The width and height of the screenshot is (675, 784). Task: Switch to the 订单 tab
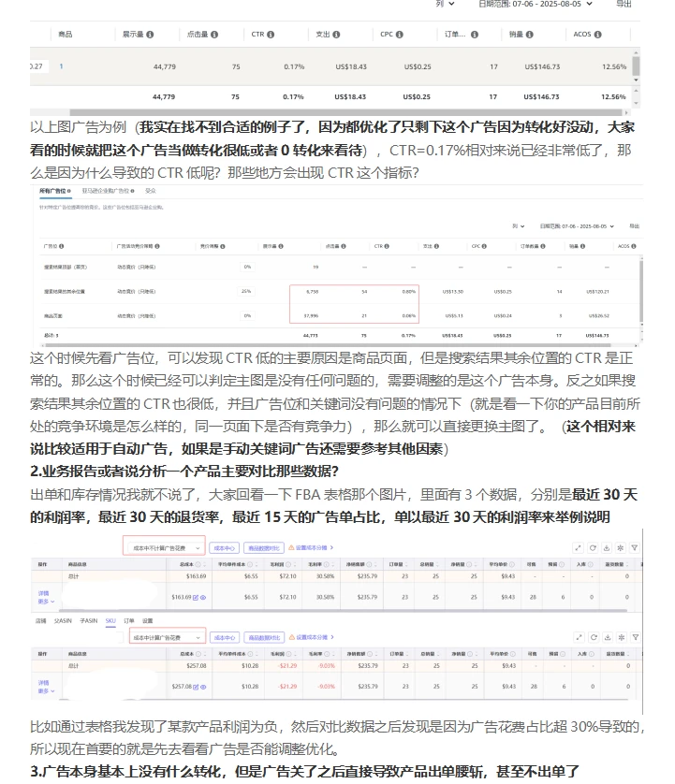pos(129,621)
